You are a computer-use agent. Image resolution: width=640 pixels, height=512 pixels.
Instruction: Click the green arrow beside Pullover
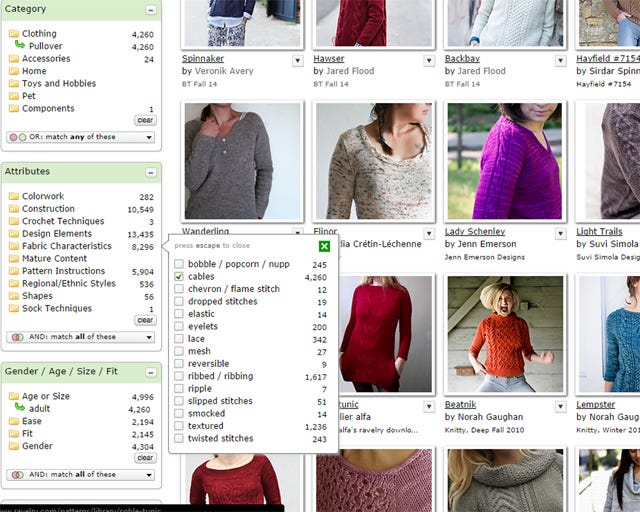pos(20,45)
